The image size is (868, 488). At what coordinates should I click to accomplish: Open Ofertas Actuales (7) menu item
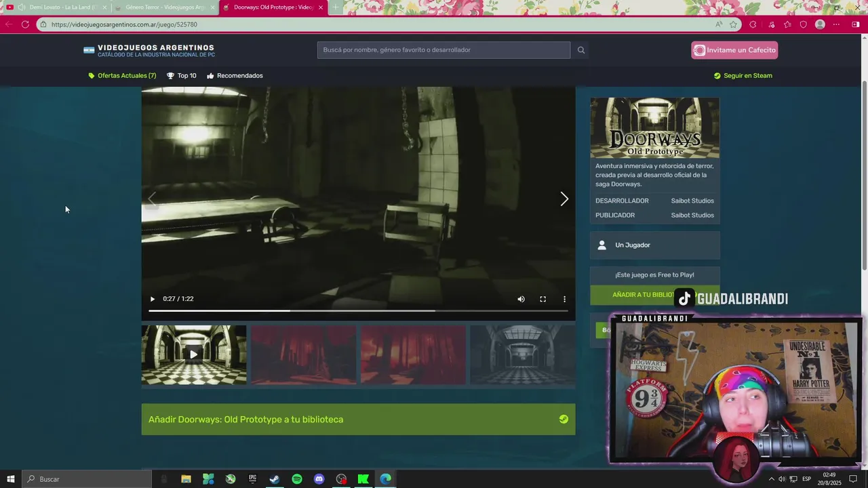pos(122,76)
